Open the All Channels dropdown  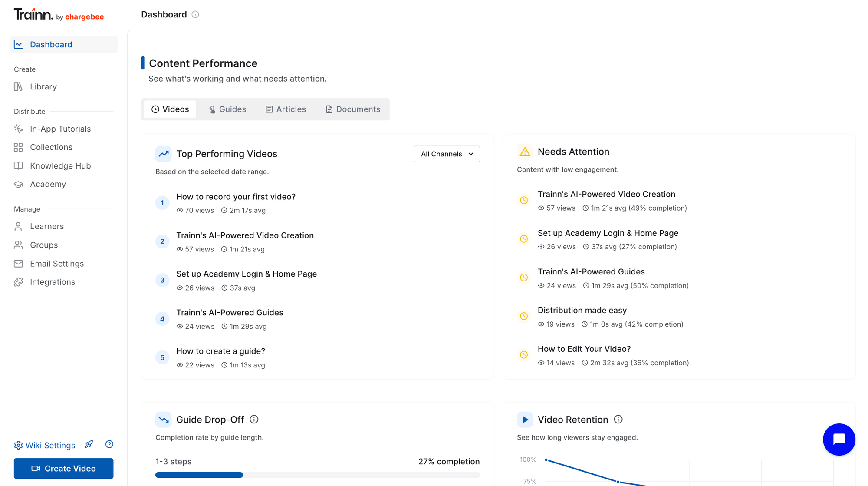[447, 154]
